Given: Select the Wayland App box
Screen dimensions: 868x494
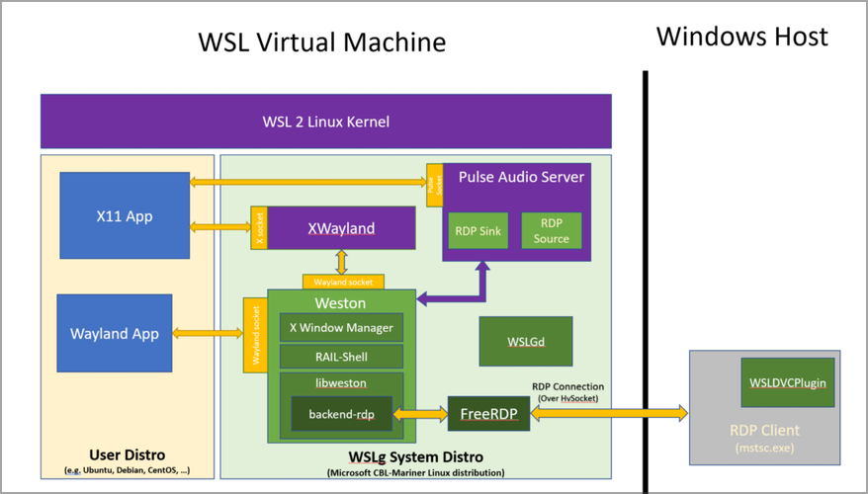Looking at the screenshot, I should click(115, 333).
